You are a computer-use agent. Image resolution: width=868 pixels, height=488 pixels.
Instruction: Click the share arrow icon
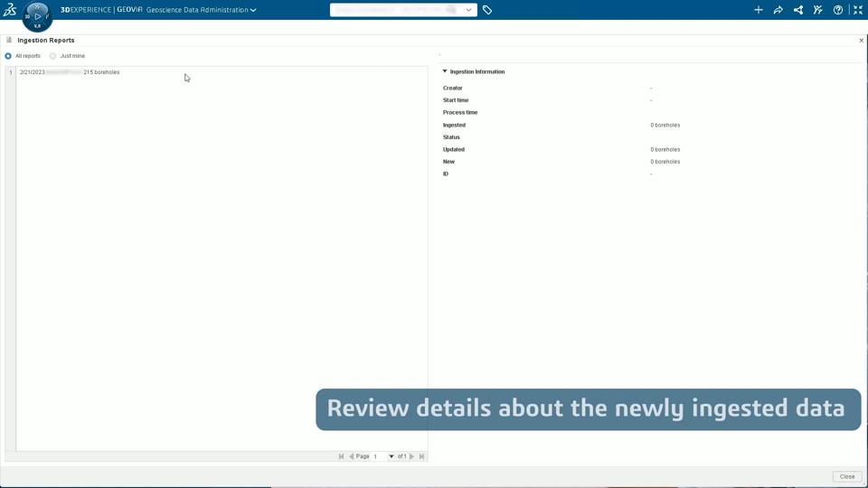pos(778,10)
